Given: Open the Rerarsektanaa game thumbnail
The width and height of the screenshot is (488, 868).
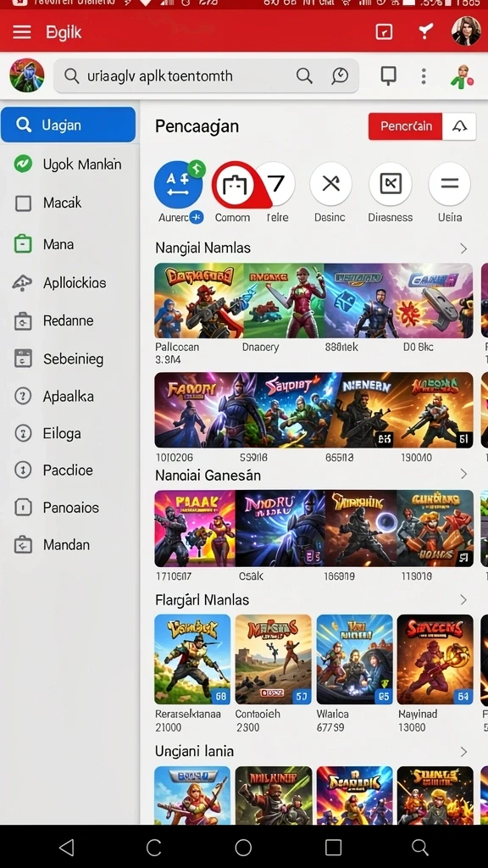Looking at the screenshot, I should [192, 659].
